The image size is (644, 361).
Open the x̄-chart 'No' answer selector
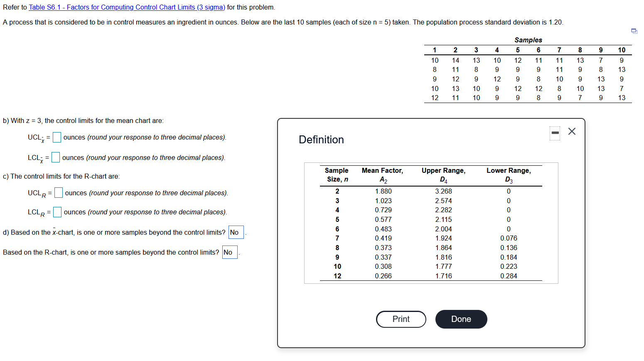235,232
